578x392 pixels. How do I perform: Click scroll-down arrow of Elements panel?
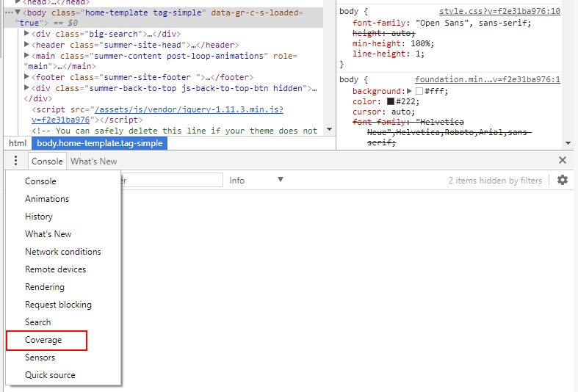[x=330, y=129]
